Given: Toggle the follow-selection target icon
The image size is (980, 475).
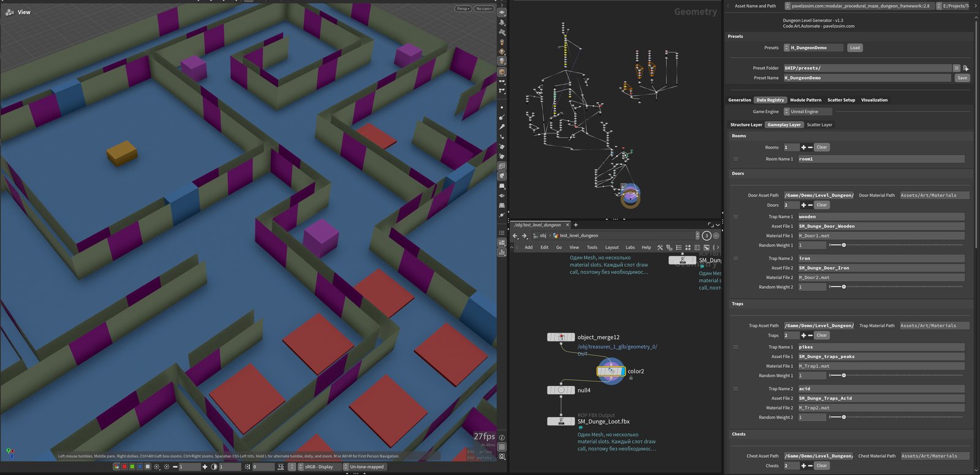Looking at the screenshot, I should coord(716,235).
